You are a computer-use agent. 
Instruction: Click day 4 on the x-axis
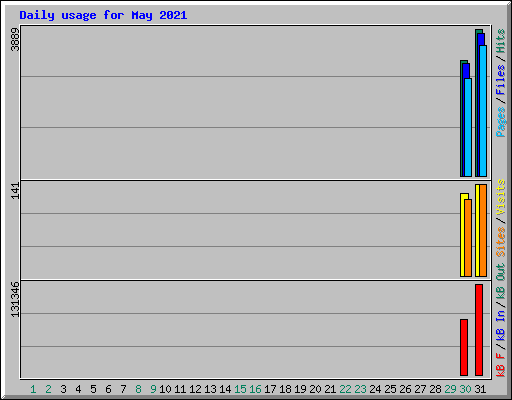[78, 389]
